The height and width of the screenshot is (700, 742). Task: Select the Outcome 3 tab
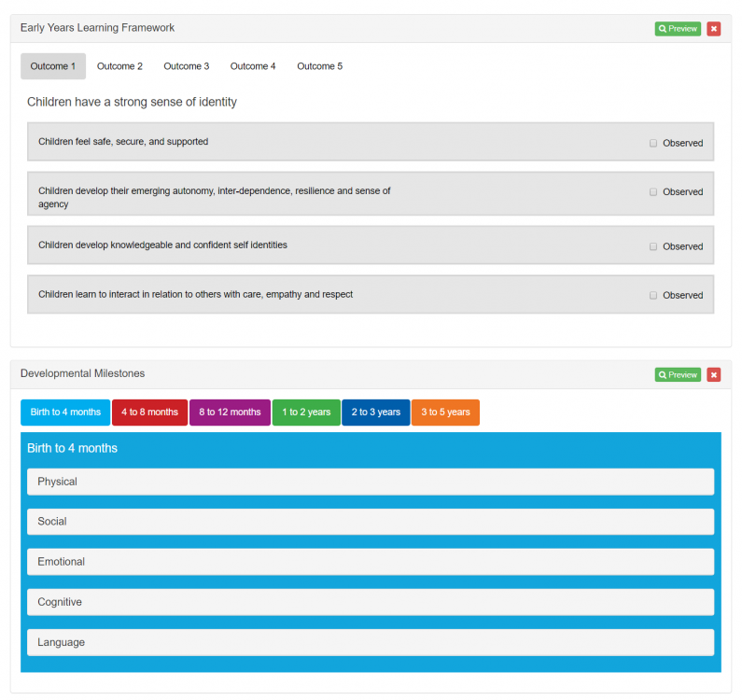tap(186, 66)
